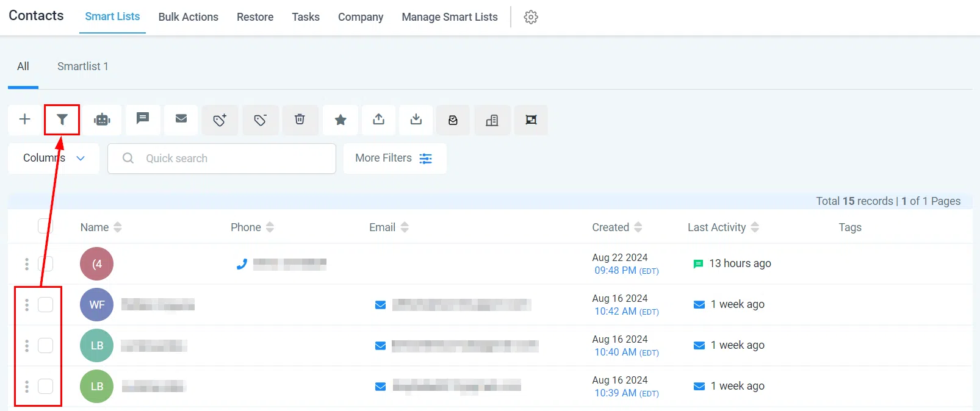Switch to Smartlist 1 tab
Screen dimensions: 980x411
coord(83,66)
